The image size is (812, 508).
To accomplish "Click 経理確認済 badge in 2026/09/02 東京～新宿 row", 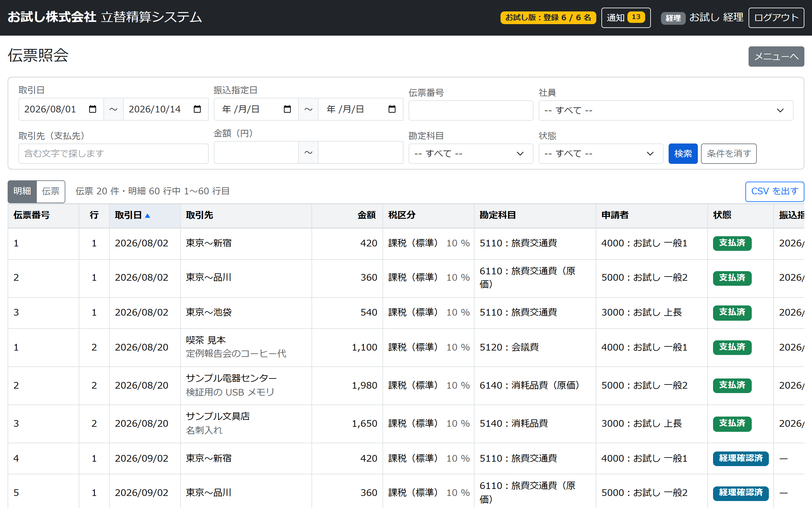I will (741, 458).
